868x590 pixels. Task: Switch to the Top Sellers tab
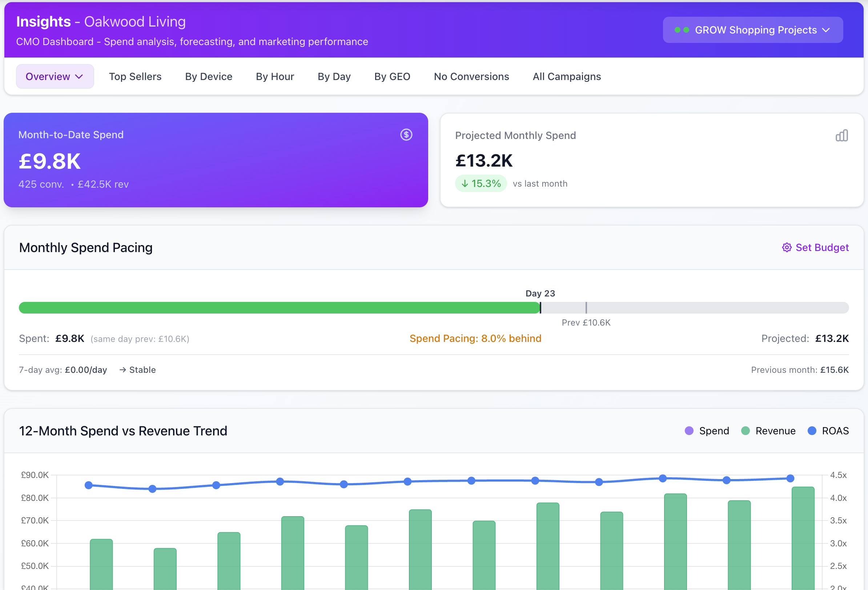[135, 76]
